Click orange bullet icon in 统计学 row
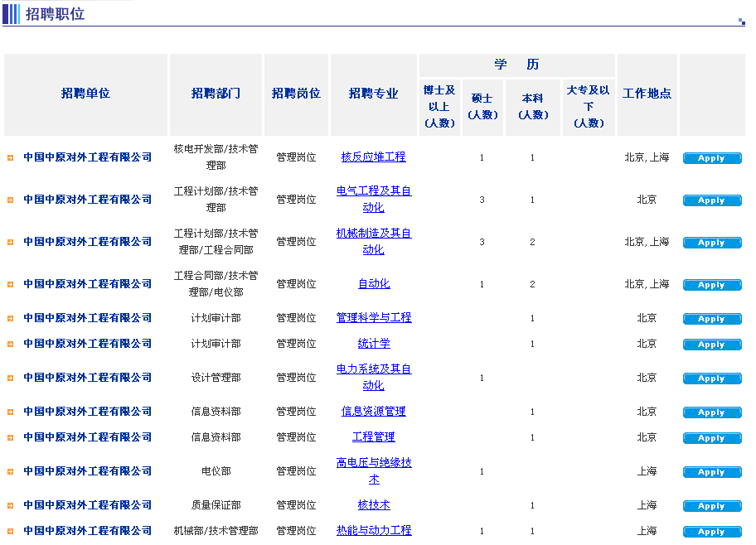The image size is (756, 545). coord(11,344)
